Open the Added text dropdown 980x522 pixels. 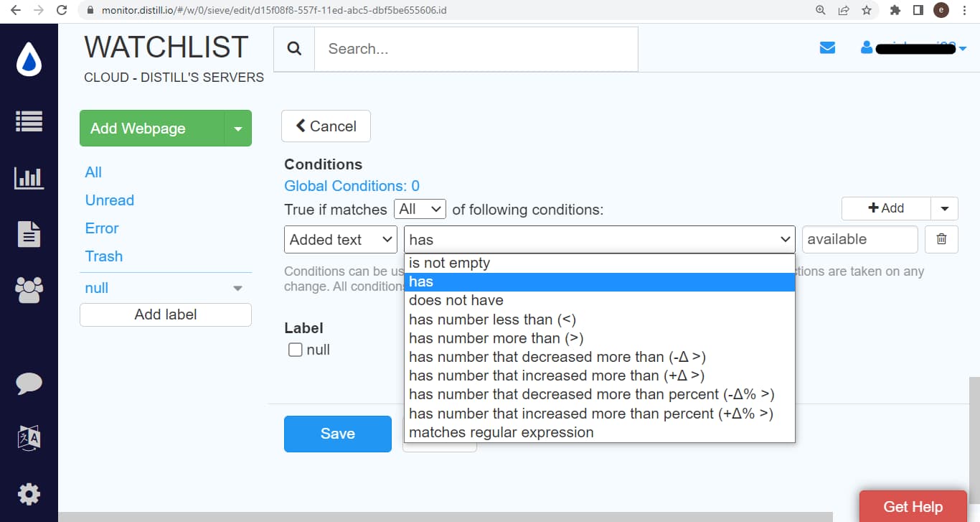pos(340,240)
